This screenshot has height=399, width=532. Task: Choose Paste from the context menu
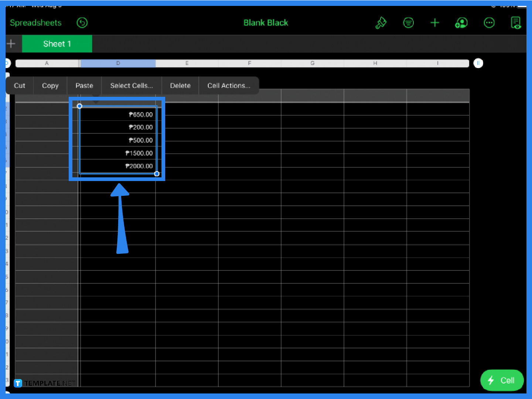coord(84,86)
